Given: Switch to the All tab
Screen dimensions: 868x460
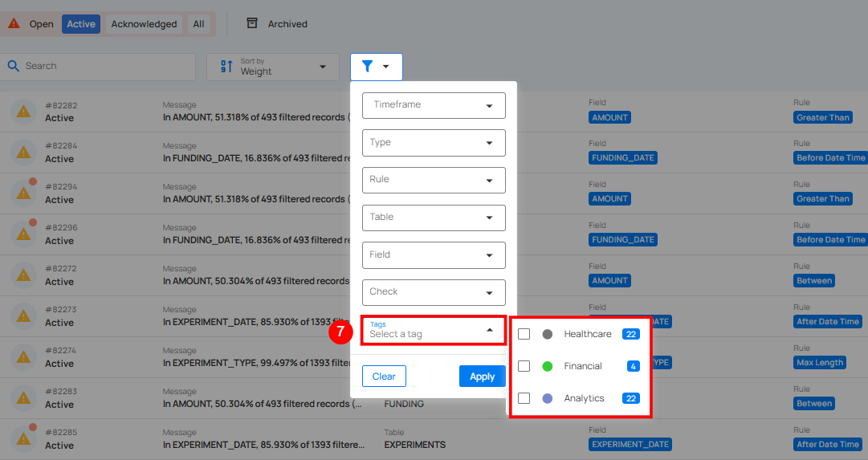Looking at the screenshot, I should (198, 24).
